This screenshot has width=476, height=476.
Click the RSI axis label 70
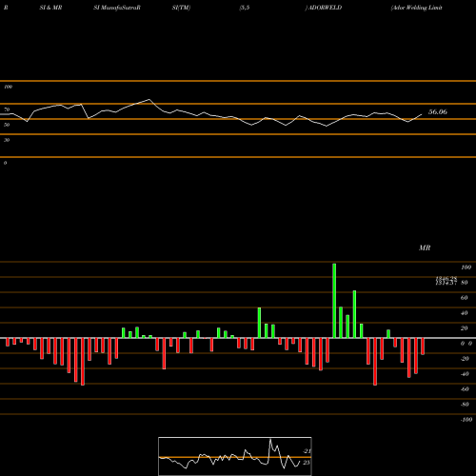[x=7, y=109]
